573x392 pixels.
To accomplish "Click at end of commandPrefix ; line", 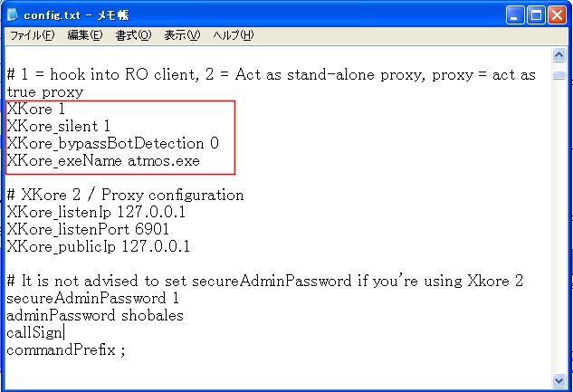I will [126, 350].
